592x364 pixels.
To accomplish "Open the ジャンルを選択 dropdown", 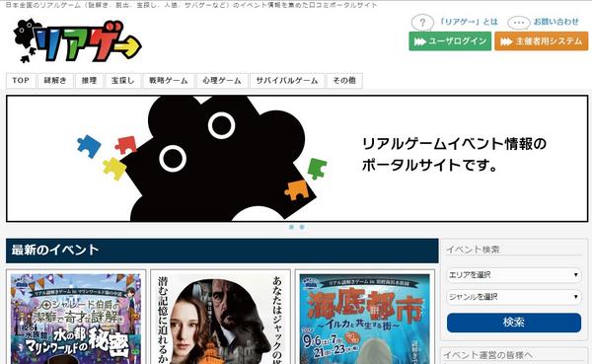I will [x=514, y=297].
